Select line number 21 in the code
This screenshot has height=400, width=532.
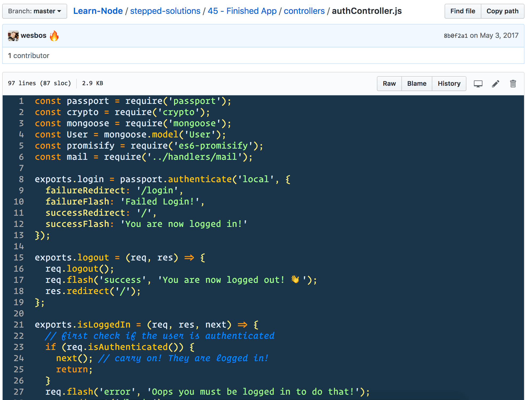(x=19, y=325)
